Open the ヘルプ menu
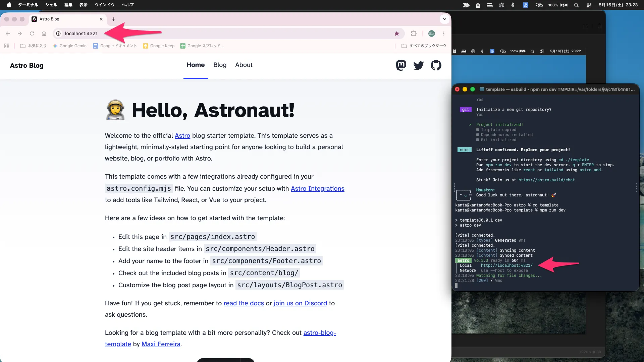The height and width of the screenshot is (362, 644). 128,5
